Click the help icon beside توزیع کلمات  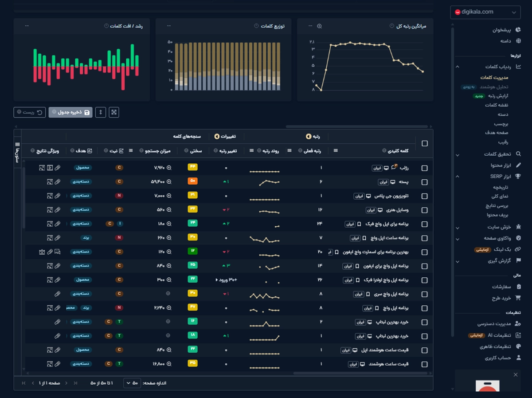coord(256,26)
